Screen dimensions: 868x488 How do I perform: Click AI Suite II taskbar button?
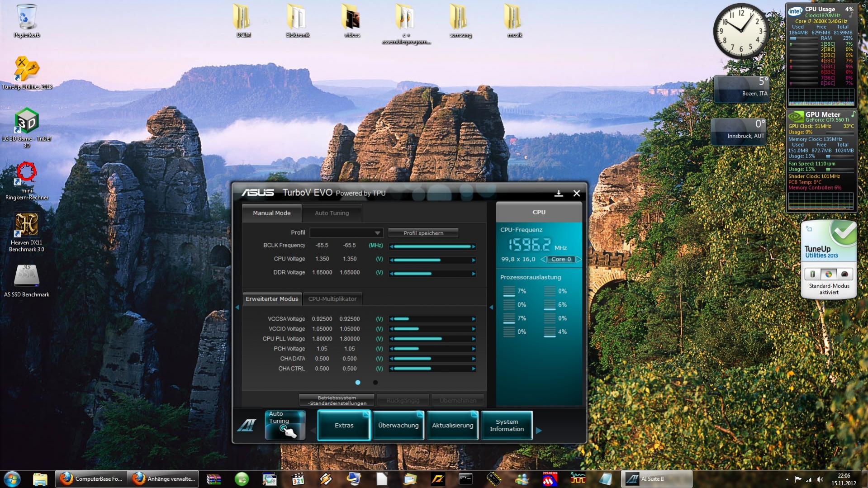click(x=657, y=479)
